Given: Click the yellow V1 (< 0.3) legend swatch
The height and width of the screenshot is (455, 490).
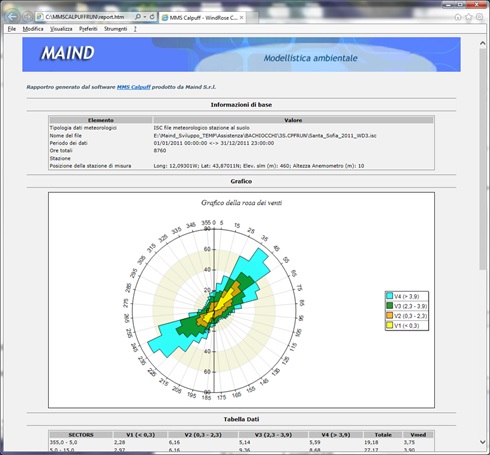Looking at the screenshot, I should [x=389, y=325].
